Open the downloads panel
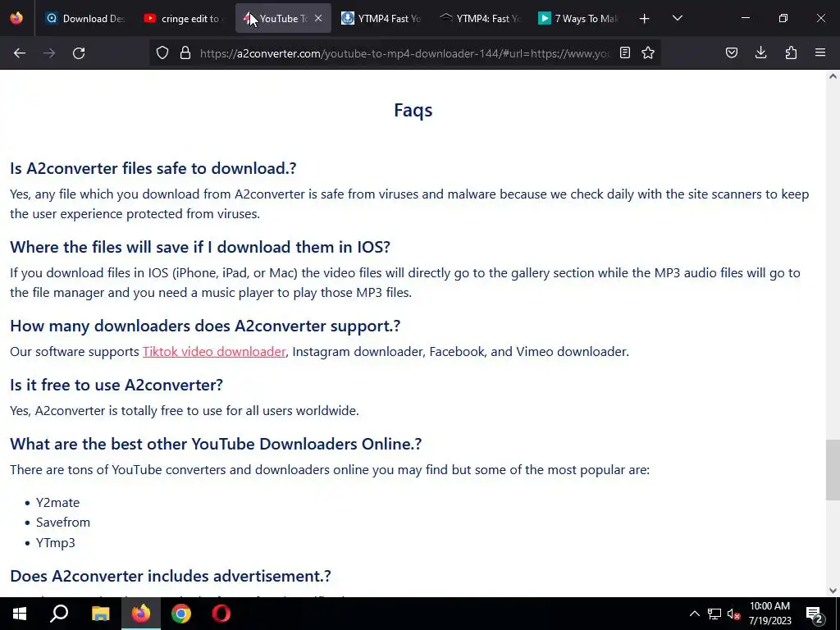 (760, 53)
